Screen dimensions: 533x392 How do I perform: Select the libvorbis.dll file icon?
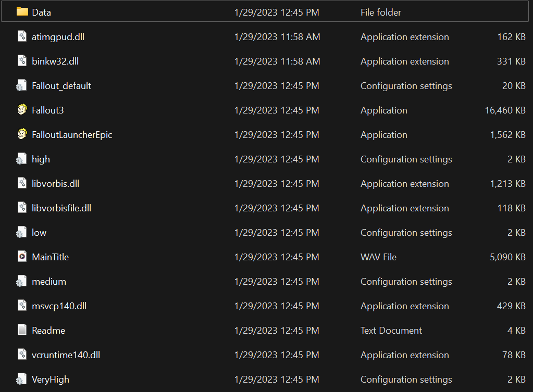(22, 183)
